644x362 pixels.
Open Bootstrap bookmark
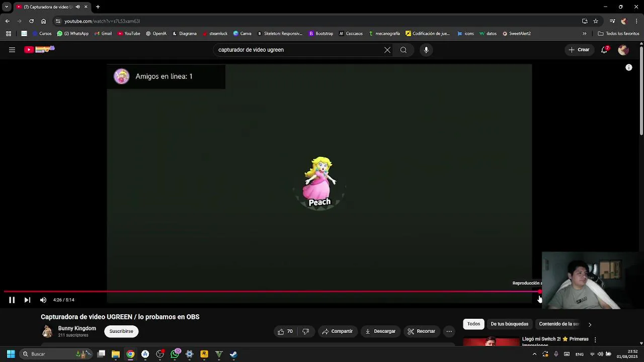coord(321,34)
